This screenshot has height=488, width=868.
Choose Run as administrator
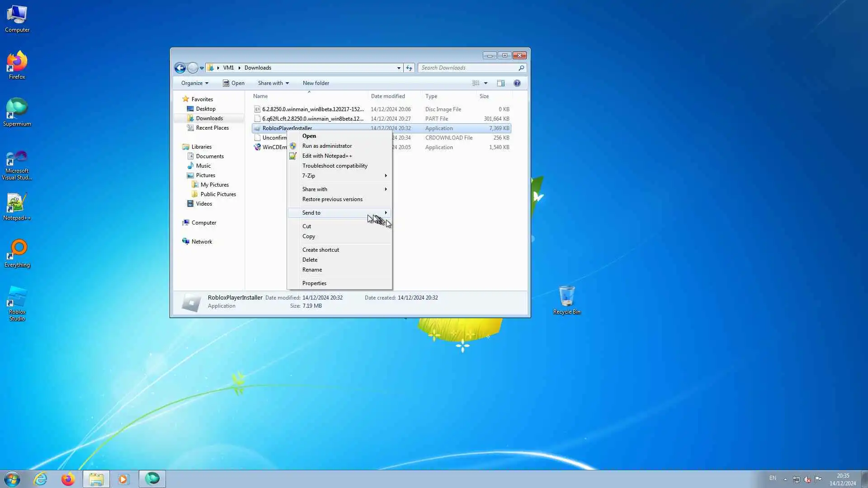point(327,146)
